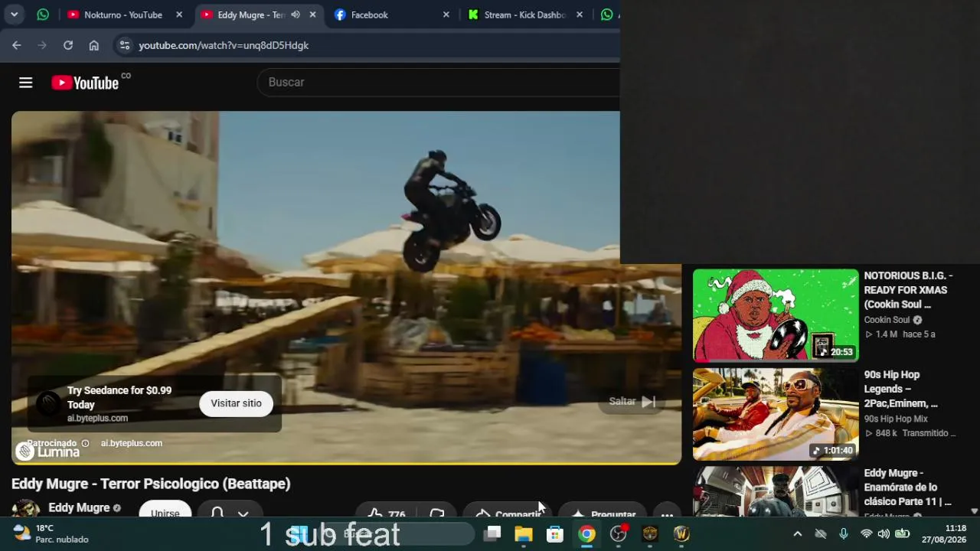Open the battery status icon
The height and width of the screenshot is (551, 980).
tap(903, 534)
